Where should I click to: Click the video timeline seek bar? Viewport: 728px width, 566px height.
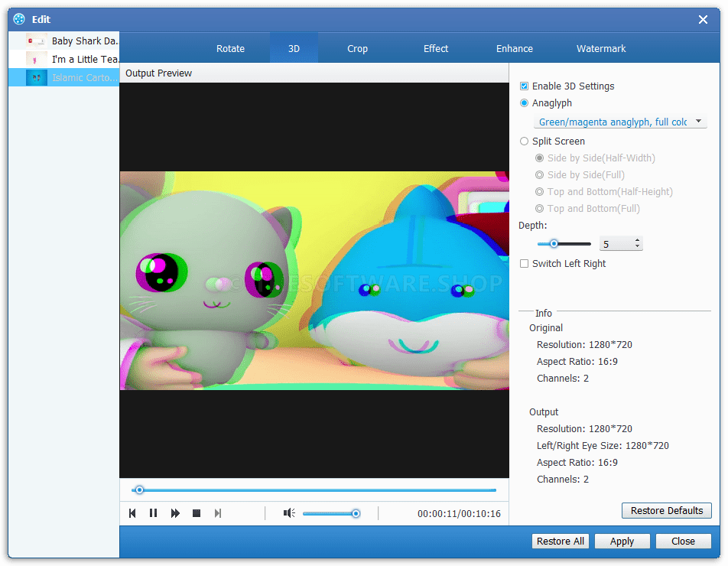(314, 490)
